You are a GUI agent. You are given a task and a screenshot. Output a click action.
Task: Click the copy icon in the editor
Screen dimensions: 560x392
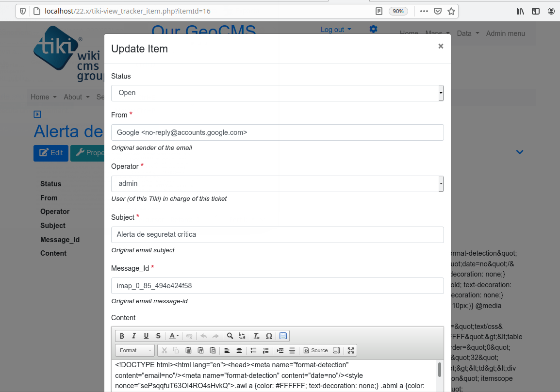(176, 351)
